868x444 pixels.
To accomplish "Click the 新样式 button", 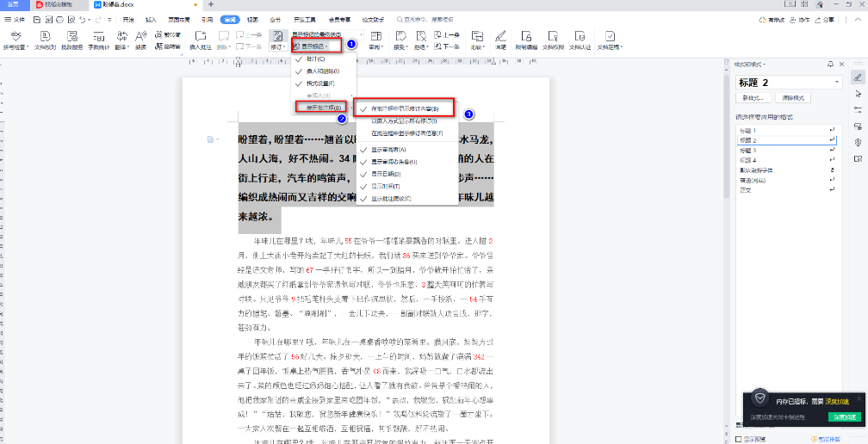I will tap(753, 98).
